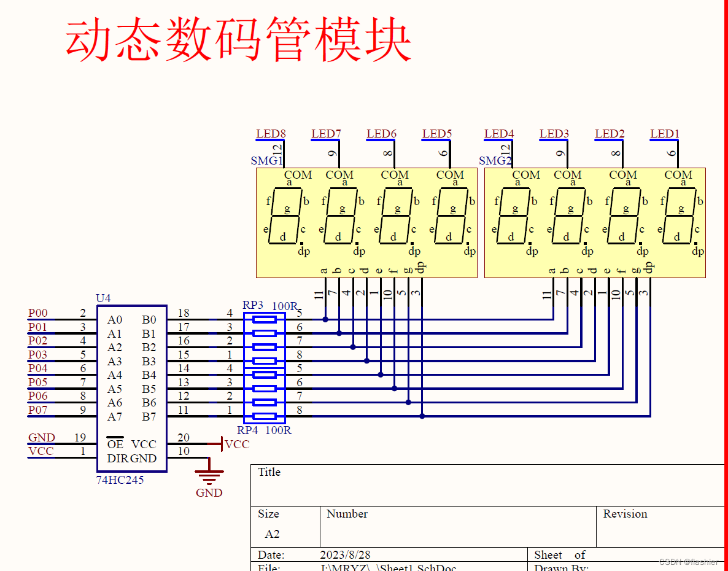The image size is (728, 571).
Task: Click the Number field in the title block
Action: 459,526
